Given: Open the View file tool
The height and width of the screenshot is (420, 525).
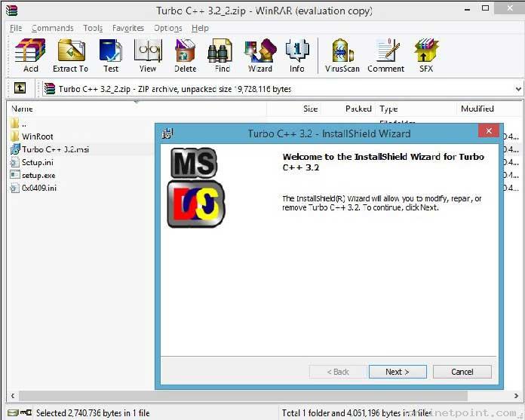Looking at the screenshot, I should pos(148,55).
